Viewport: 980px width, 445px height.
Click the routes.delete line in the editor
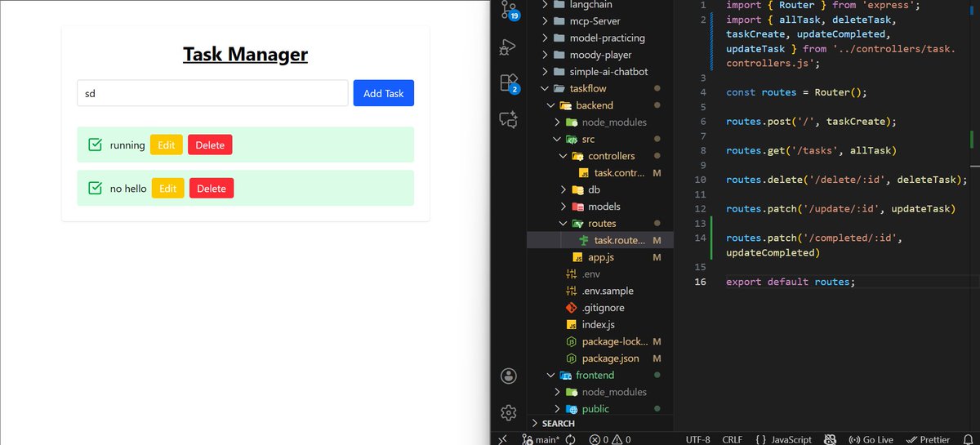pos(846,180)
